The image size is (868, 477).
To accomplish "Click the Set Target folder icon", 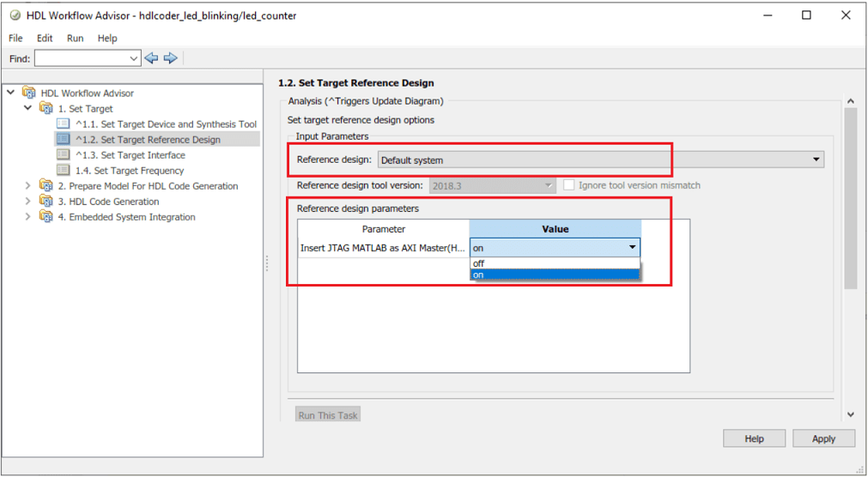I will point(46,108).
